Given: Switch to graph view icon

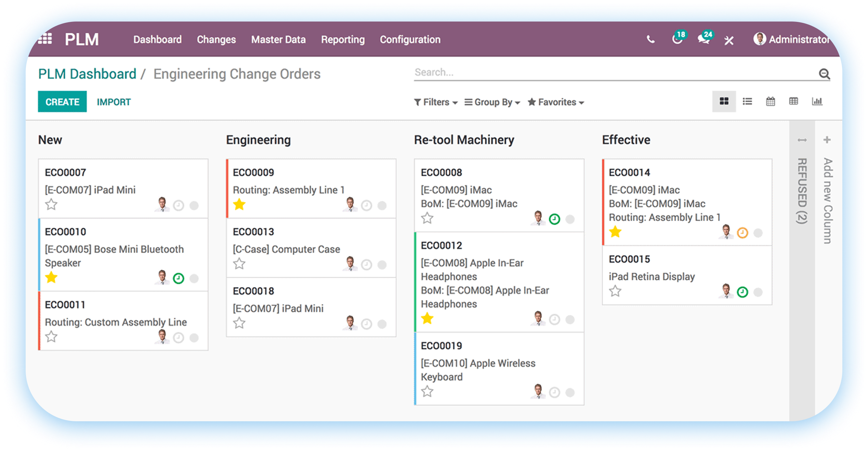Looking at the screenshot, I should (x=817, y=101).
